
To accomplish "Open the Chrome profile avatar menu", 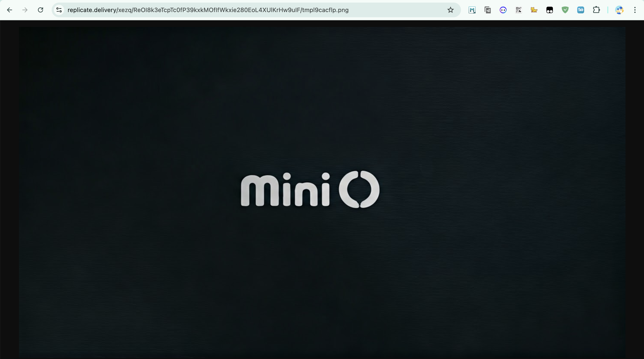I will (x=619, y=10).
